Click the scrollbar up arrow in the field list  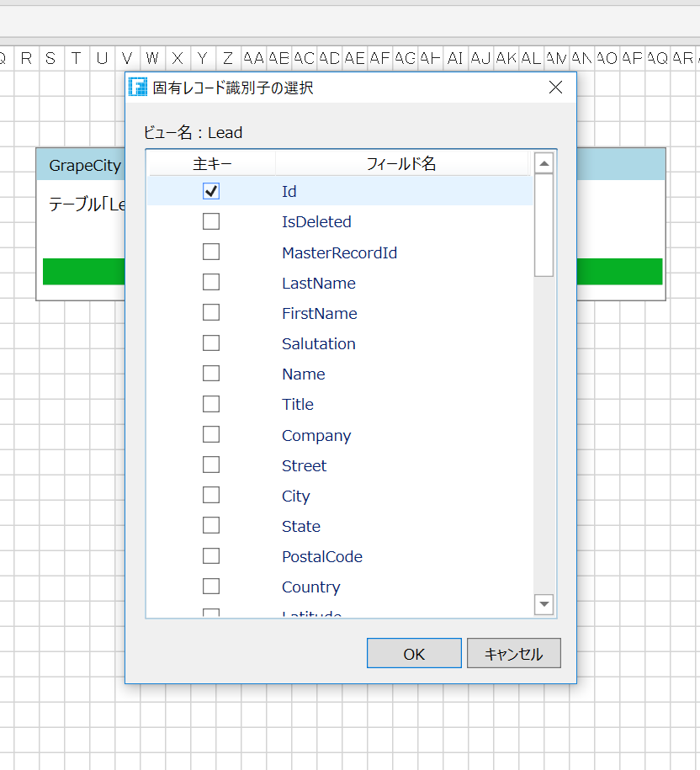[544, 162]
